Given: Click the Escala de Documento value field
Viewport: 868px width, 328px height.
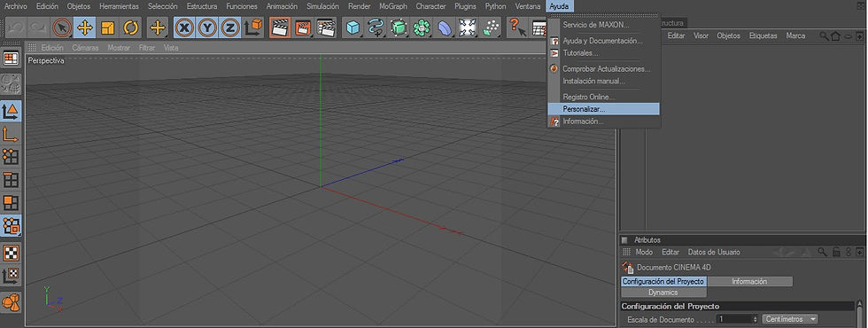Looking at the screenshot, I should click(x=734, y=319).
